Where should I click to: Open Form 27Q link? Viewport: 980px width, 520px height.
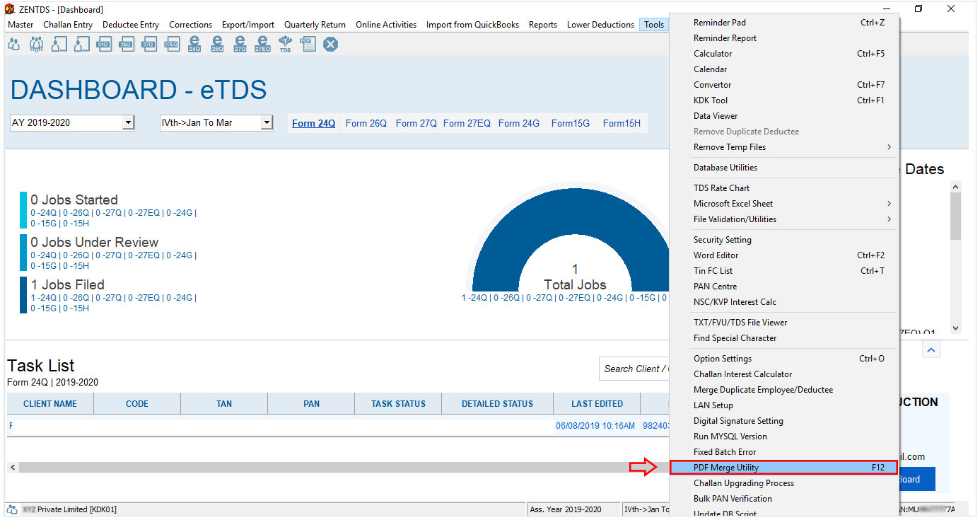pyautogui.click(x=416, y=123)
